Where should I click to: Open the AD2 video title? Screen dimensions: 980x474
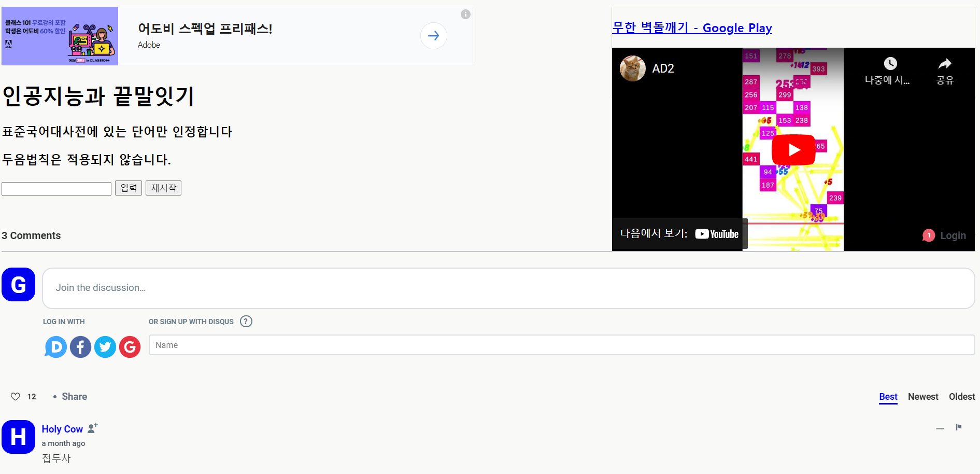pyautogui.click(x=663, y=68)
